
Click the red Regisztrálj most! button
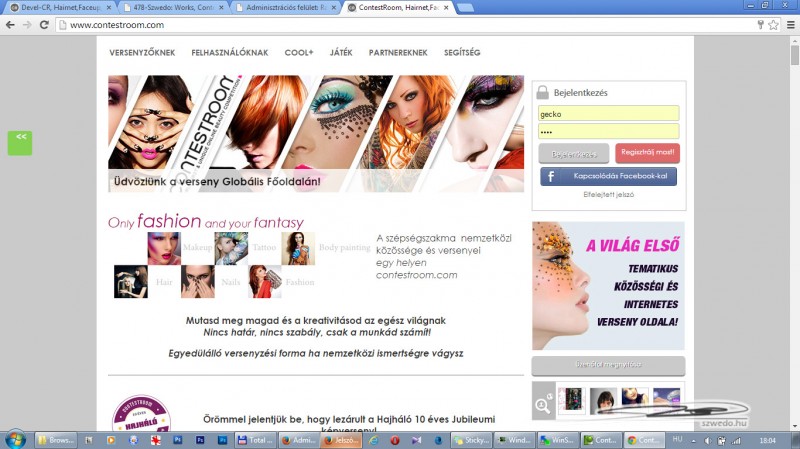647,153
